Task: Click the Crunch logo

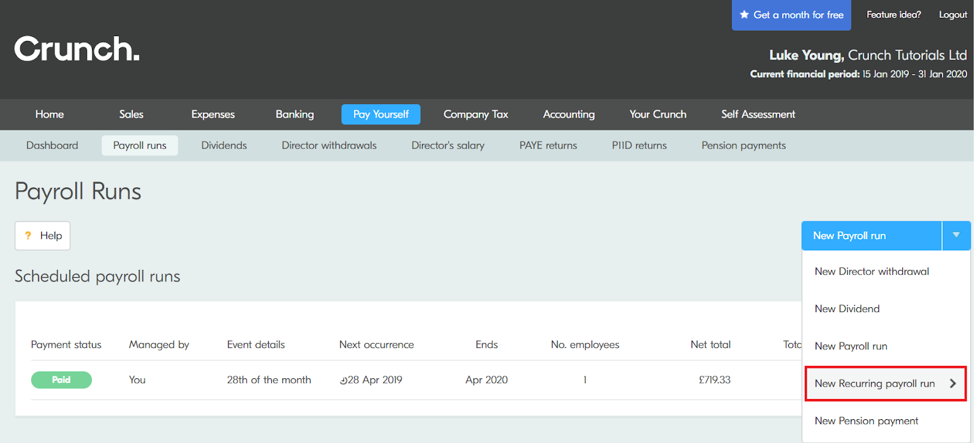Action: (x=77, y=49)
